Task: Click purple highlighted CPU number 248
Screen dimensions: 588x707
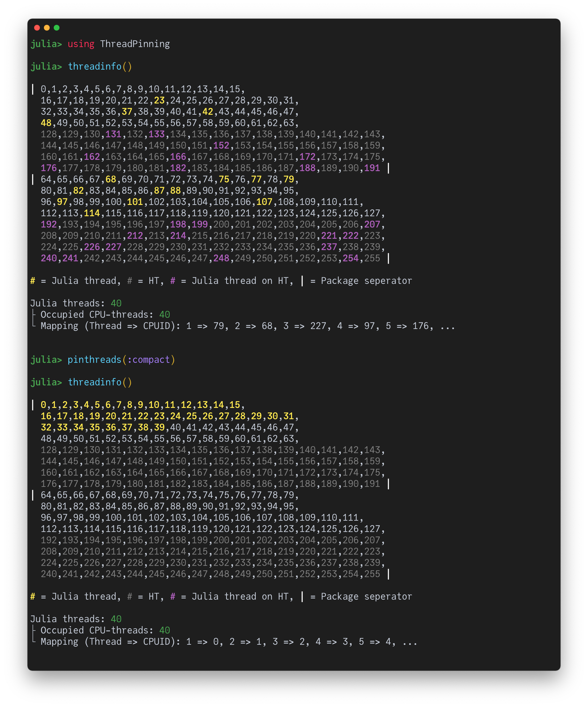Action: (221, 258)
